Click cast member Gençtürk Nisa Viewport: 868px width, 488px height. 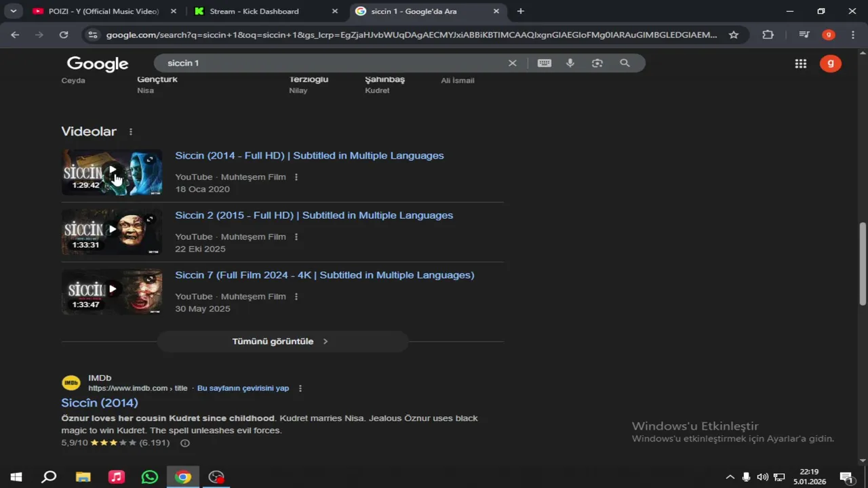(x=157, y=85)
